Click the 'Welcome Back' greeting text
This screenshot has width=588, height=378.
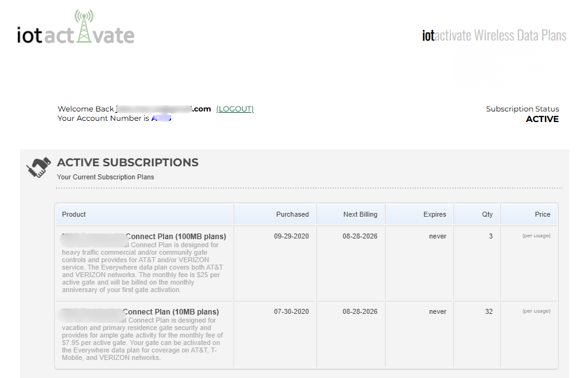coord(85,109)
